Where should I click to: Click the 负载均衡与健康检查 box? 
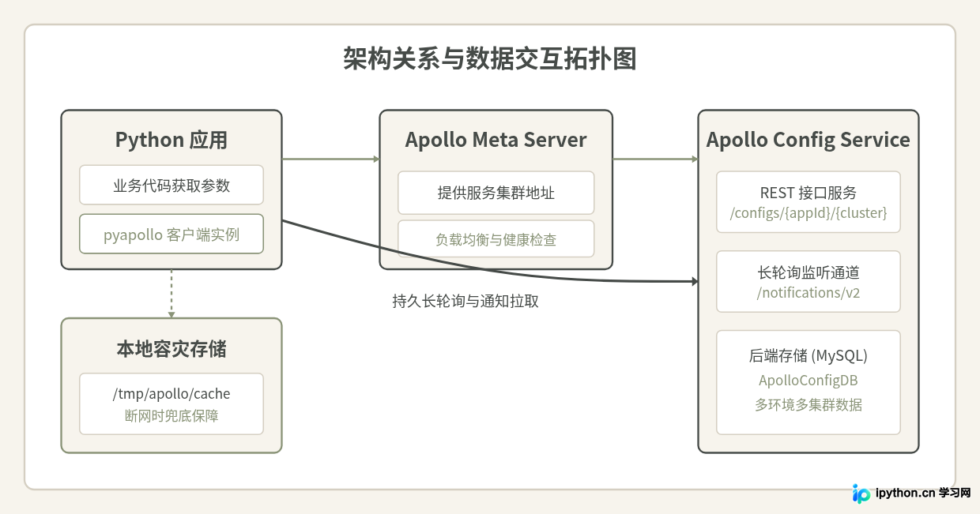496,239
